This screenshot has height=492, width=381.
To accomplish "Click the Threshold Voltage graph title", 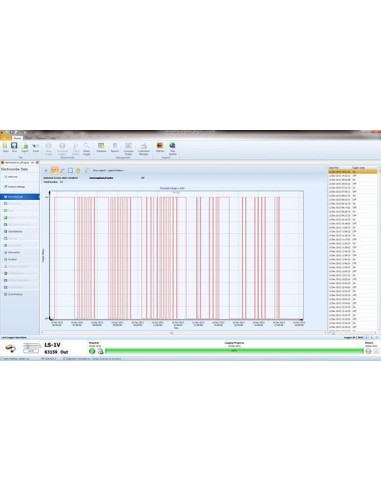I will 172,188.
